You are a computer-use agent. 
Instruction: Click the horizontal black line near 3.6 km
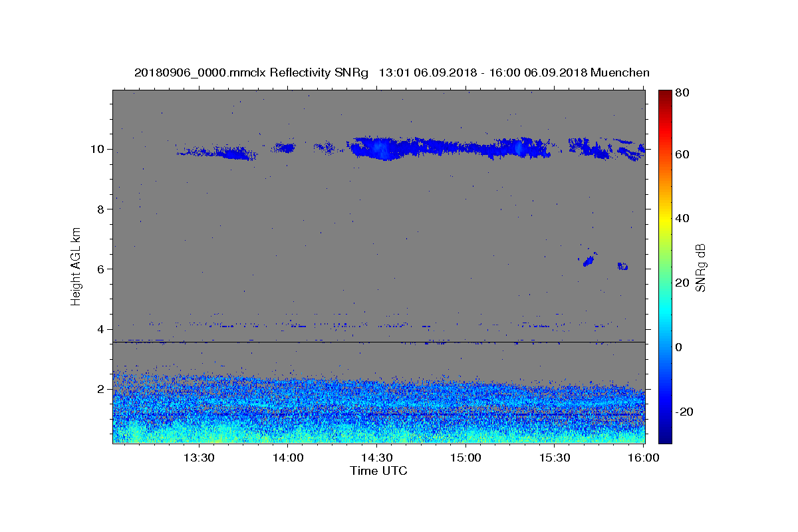[378, 342]
